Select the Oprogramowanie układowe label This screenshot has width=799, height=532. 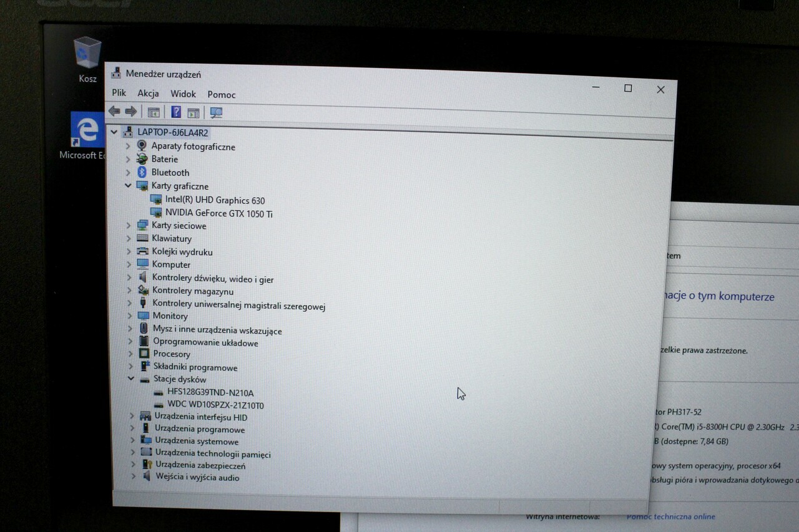tap(205, 343)
